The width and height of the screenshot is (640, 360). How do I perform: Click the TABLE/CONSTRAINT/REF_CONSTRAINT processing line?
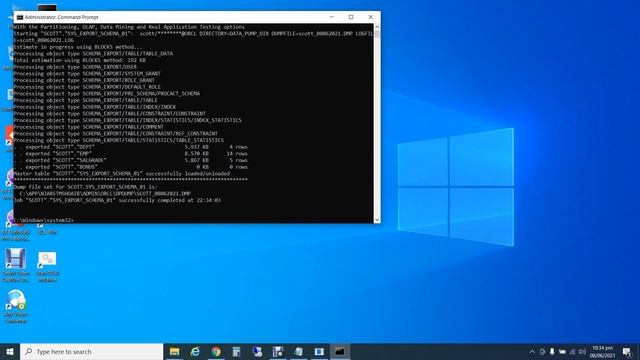tap(116, 133)
